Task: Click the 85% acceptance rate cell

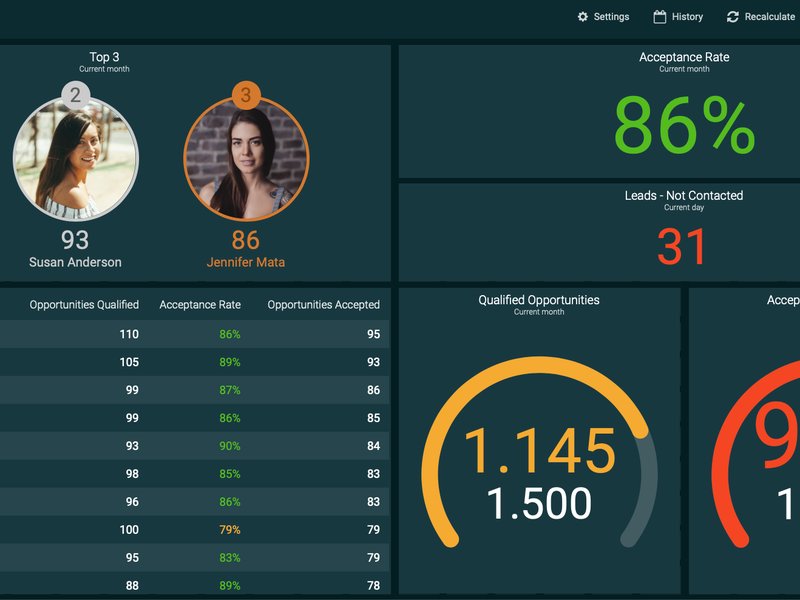Action: point(230,474)
